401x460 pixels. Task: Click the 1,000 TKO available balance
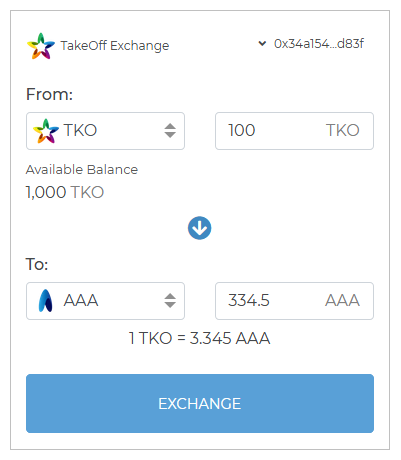coord(65,192)
